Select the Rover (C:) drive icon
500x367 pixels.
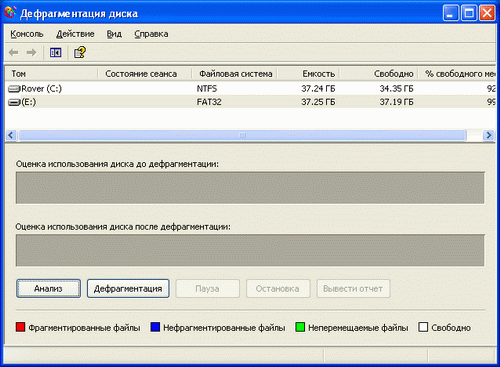14,89
